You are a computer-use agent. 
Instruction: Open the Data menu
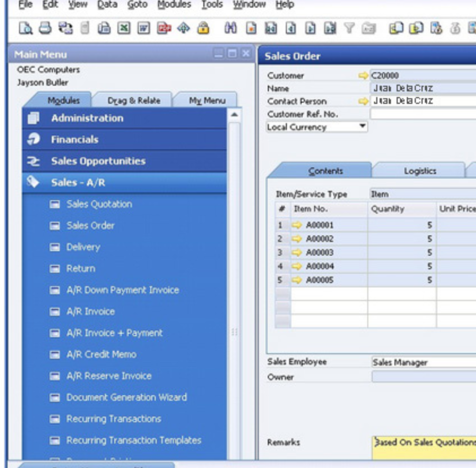point(107,4)
